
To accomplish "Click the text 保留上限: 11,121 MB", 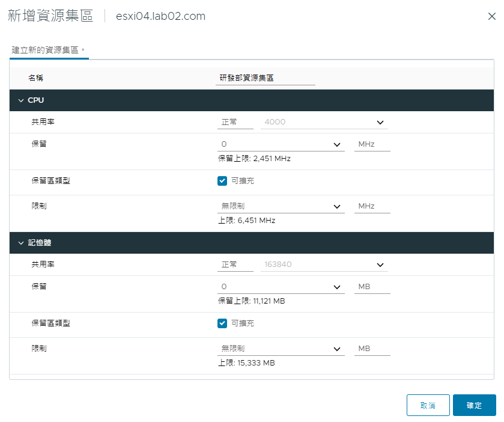I will click(x=251, y=301).
